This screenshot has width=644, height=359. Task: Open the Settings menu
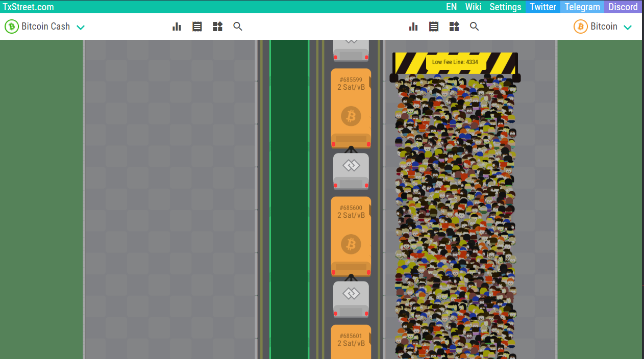505,7
